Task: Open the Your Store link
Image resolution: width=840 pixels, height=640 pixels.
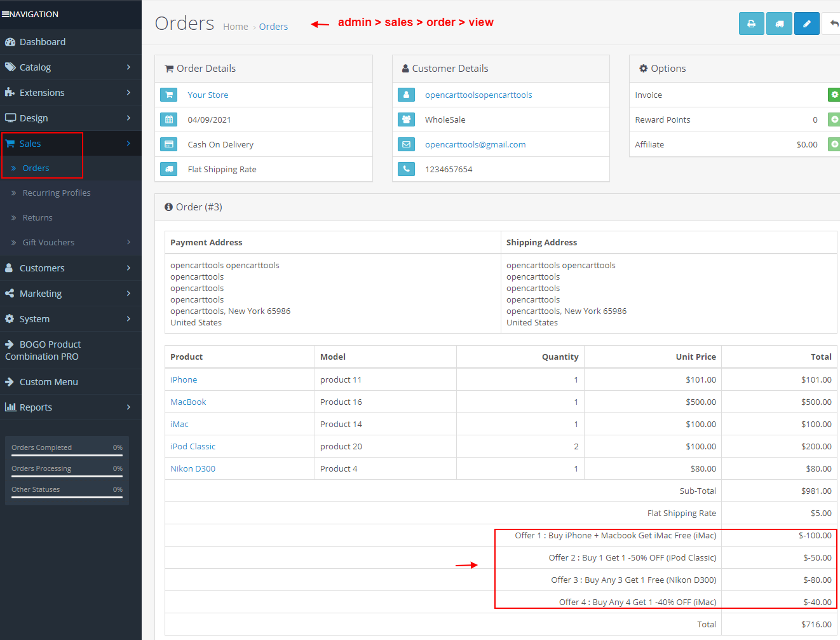Action: point(208,95)
